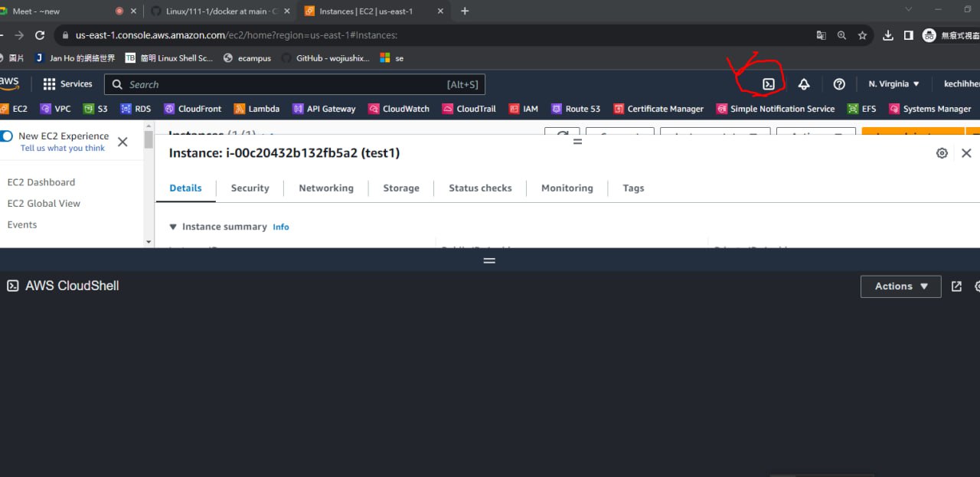Open CloudShell in a new browser tab
This screenshot has width=980, height=477.
[x=956, y=286]
